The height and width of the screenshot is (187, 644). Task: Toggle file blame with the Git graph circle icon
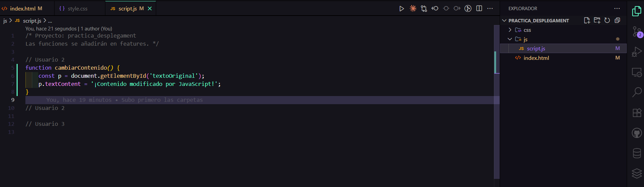(468, 8)
